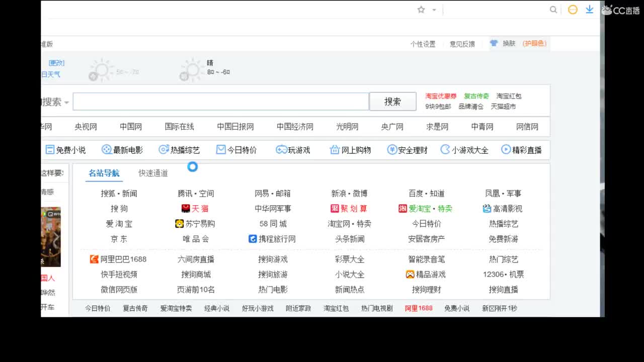Open 快手短视频 link

point(119,275)
